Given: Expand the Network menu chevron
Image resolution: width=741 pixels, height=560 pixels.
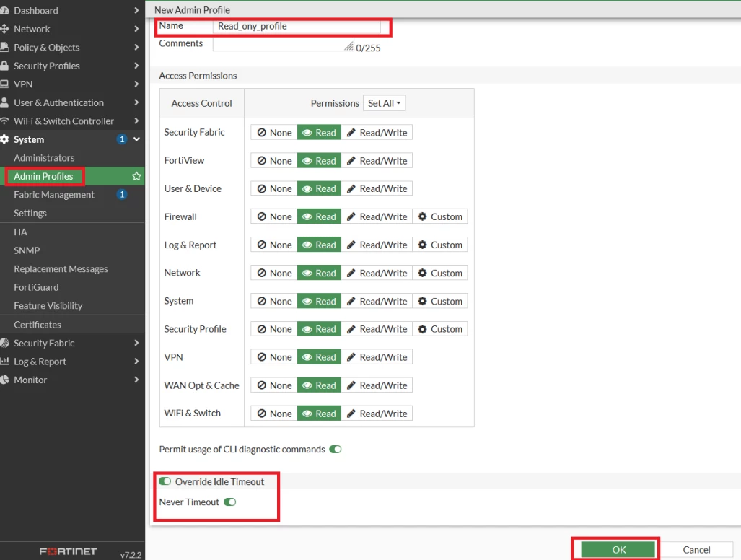Looking at the screenshot, I should pyautogui.click(x=136, y=29).
